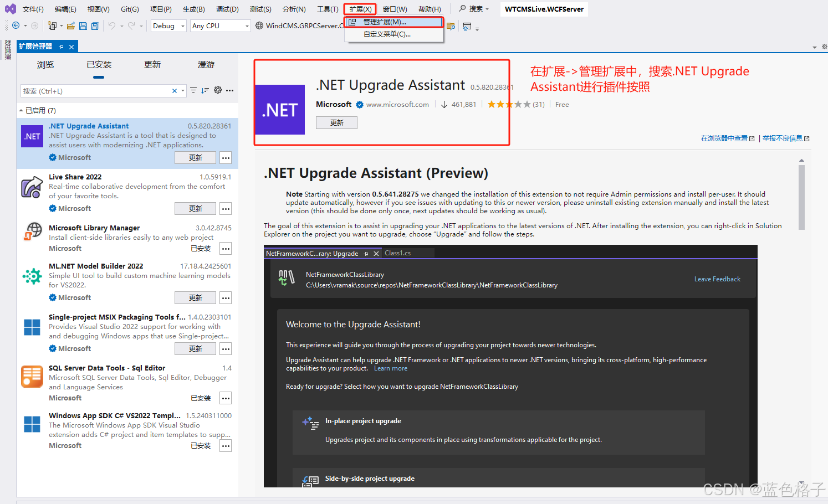Click the Visual Studio logo icon
Image resolution: width=828 pixels, height=504 pixels.
10,9
